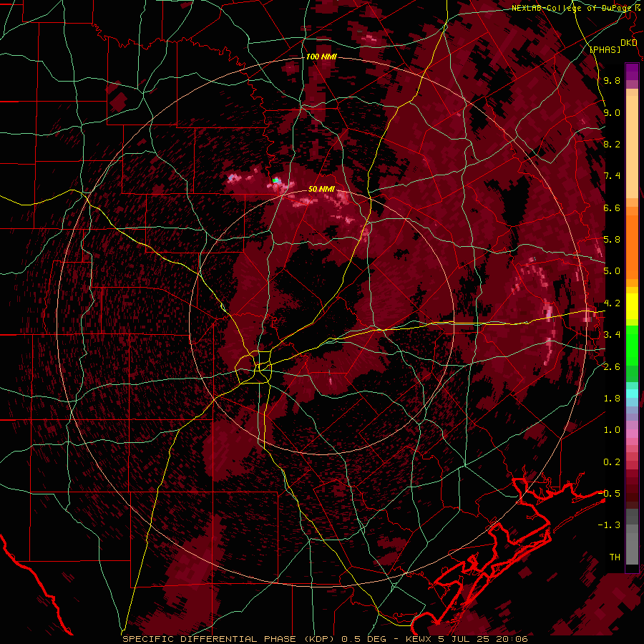The width and height of the screenshot is (644, 644).
Task: Click the "5.8" scale value
Action: click(x=612, y=240)
